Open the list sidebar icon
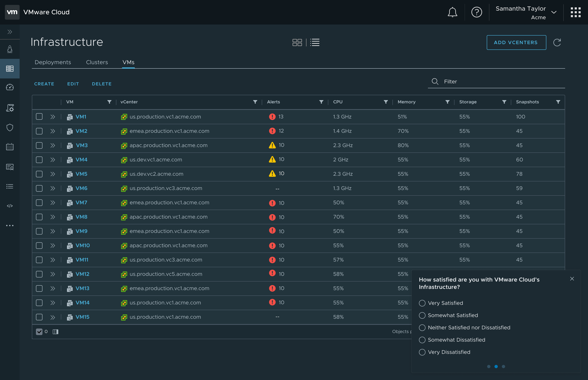This screenshot has width=588, height=380. (10, 186)
